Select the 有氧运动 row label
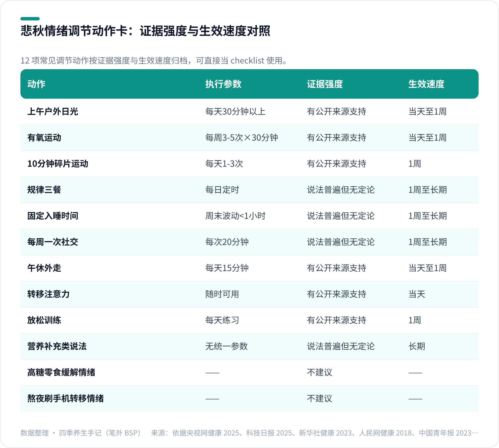 [44, 138]
